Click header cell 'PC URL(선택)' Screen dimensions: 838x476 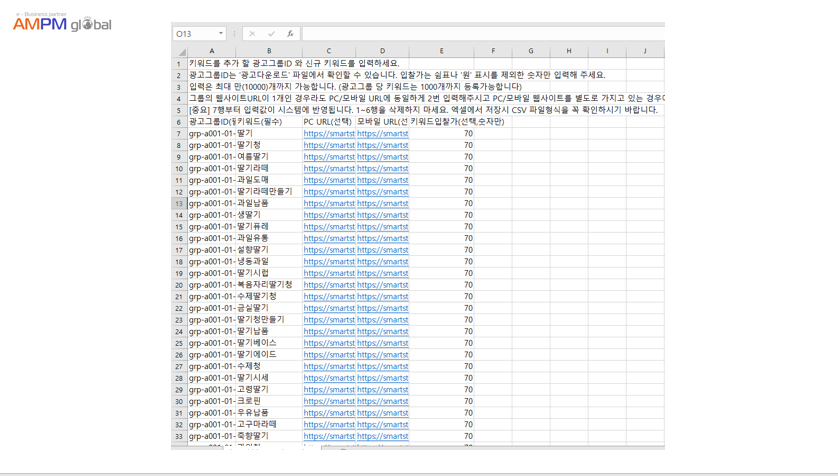point(328,122)
